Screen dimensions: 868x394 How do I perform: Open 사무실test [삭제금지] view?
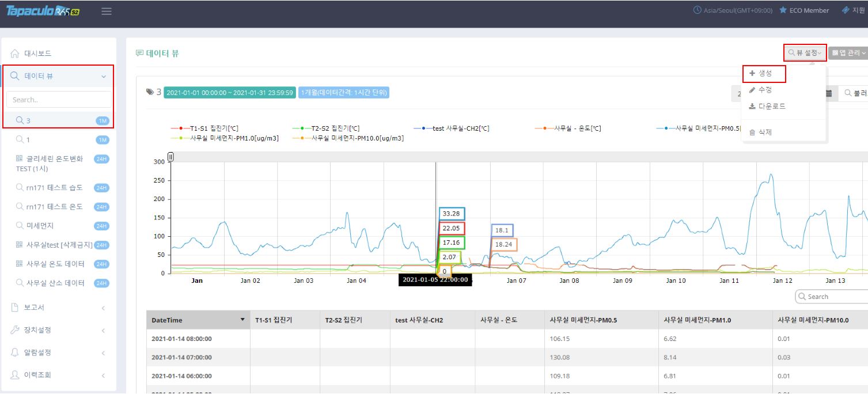point(59,245)
